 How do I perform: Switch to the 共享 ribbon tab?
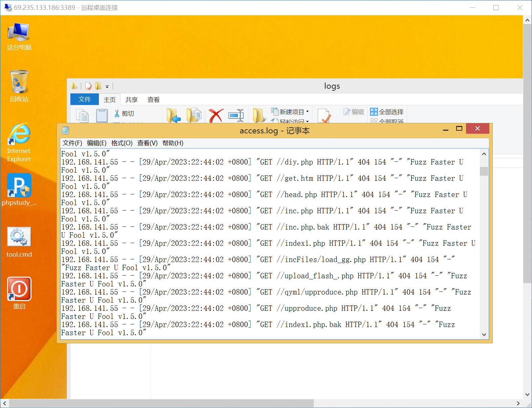click(131, 100)
